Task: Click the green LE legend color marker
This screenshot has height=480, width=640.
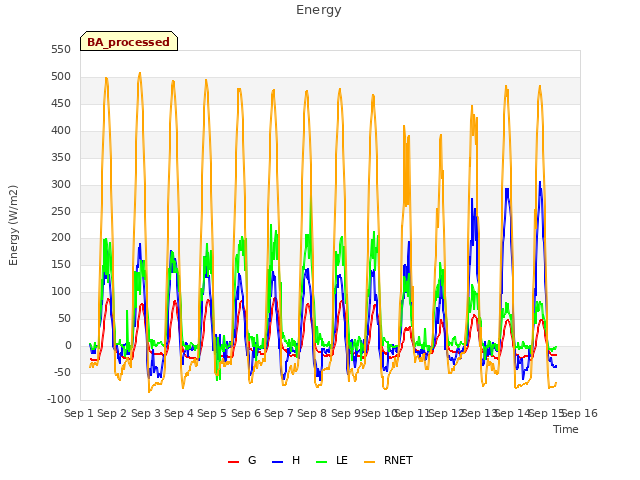Action: 322,462
